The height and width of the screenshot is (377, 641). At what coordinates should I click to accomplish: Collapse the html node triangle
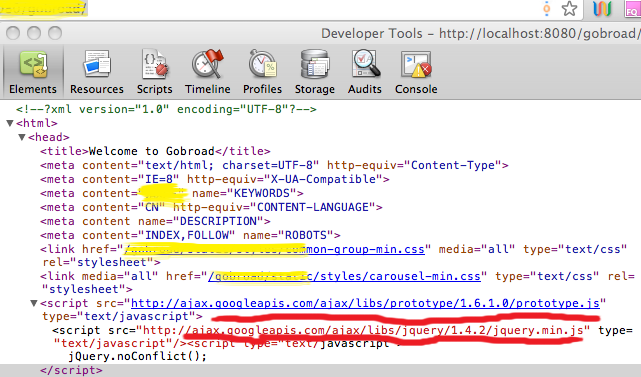(10, 123)
